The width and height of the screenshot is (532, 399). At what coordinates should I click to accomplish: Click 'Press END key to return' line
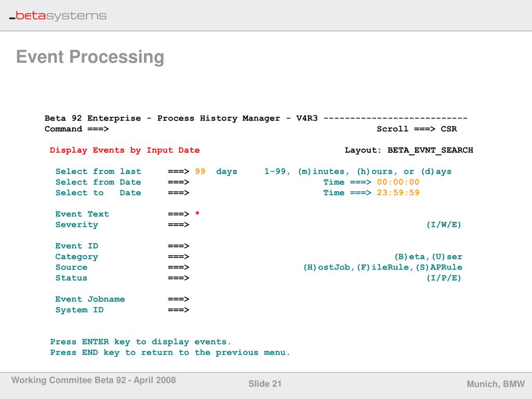click(x=170, y=353)
